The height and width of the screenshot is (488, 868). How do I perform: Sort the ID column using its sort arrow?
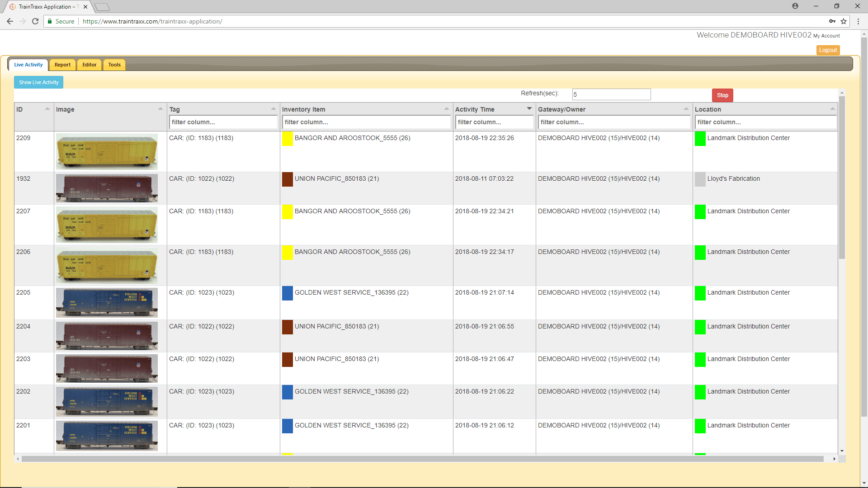coord(47,108)
